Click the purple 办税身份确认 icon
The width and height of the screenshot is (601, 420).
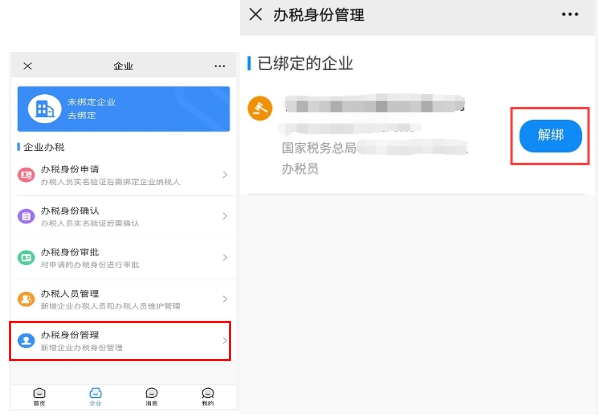[26, 217]
